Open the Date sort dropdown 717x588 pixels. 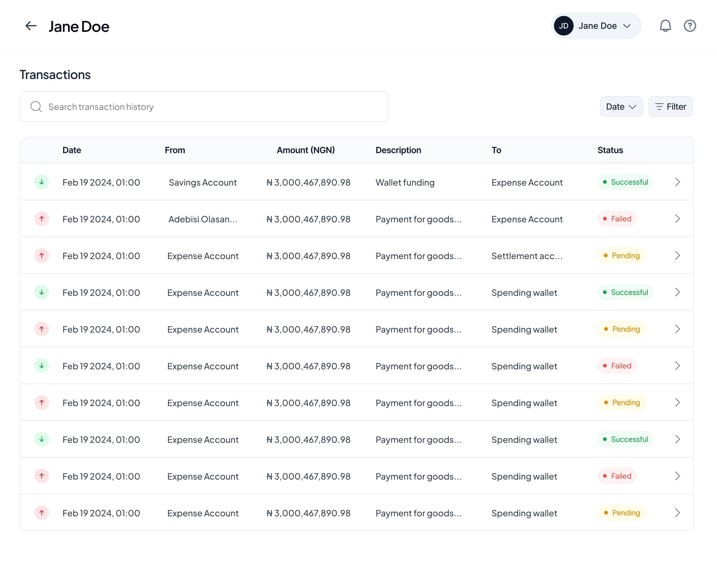point(621,107)
